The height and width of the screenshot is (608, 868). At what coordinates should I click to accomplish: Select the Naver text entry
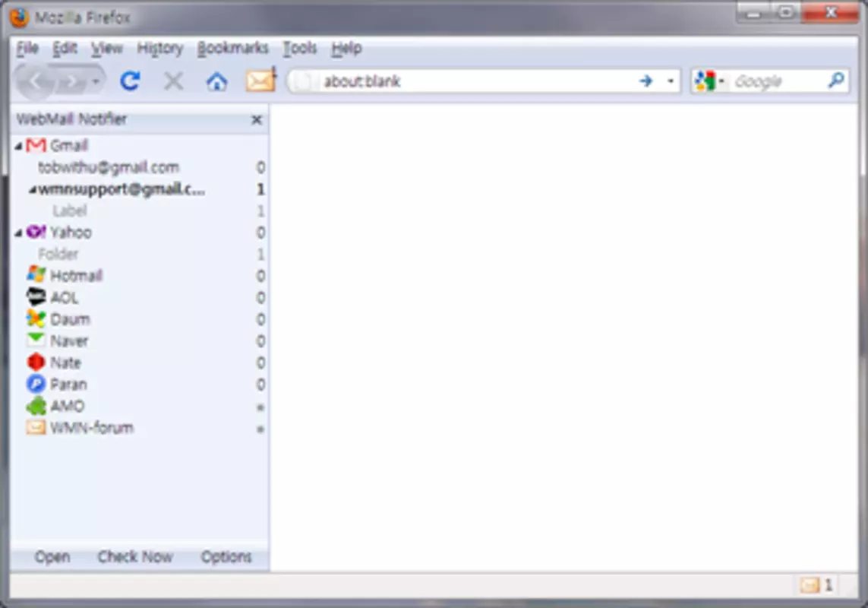(x=69, y=340)
